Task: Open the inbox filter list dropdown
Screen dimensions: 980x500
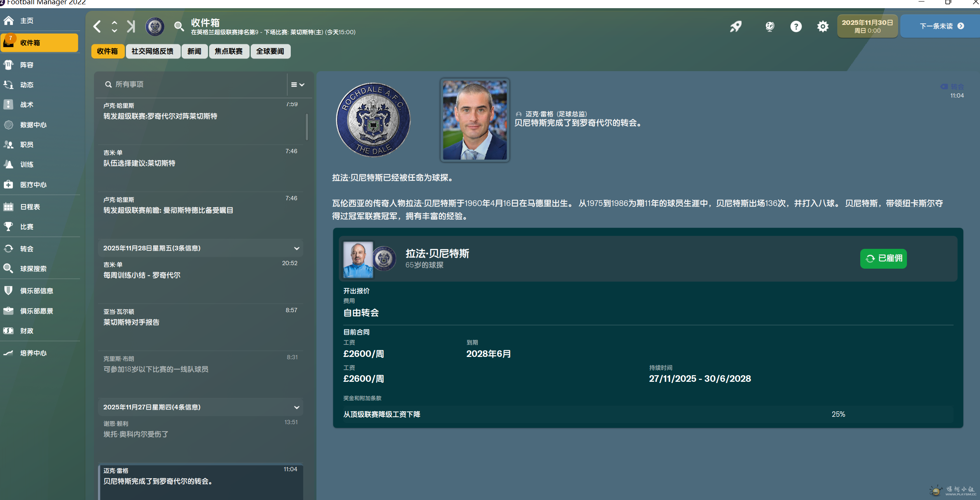Action: point(297,84)
